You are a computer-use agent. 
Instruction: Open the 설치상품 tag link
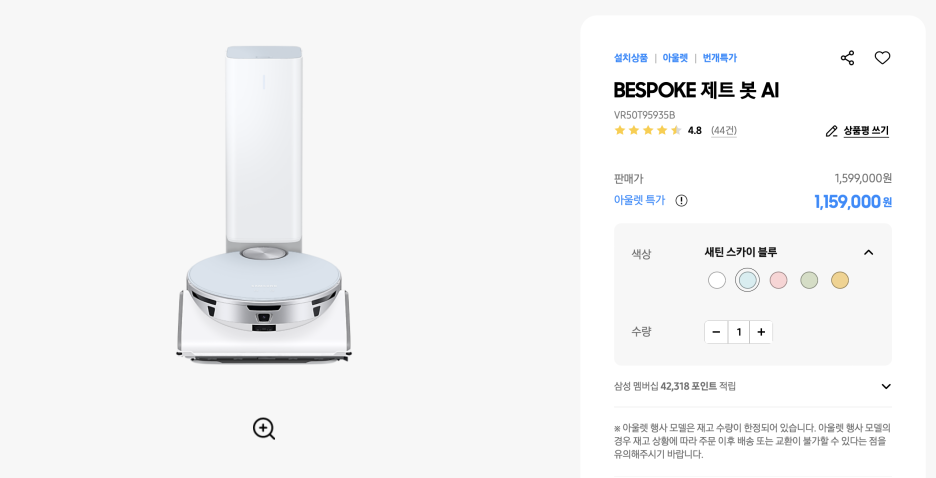(631, 58)
